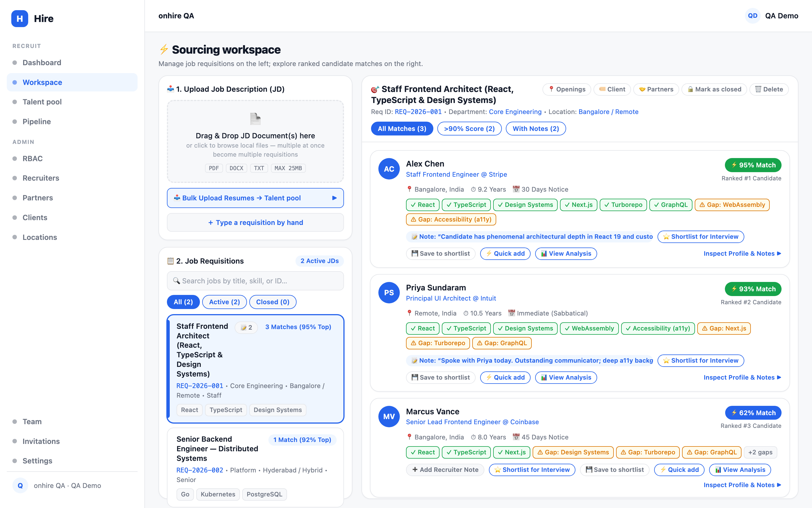812x508 pixels.
Task: Expand Inspect Profile & Notes for Priya Sundaram
Action: [x=742, y=377]
